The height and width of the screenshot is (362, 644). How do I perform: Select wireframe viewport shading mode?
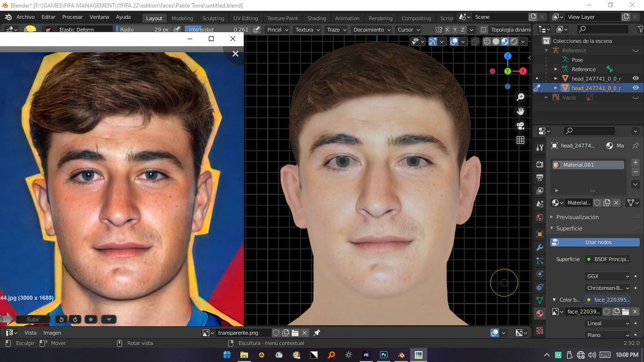tap(487, 41)
